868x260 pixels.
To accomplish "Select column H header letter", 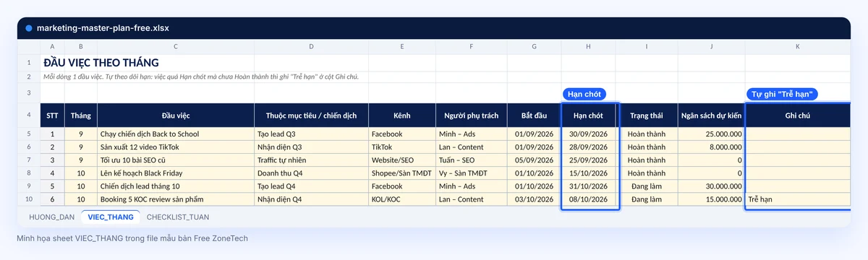I will click(x=589, y=47).
